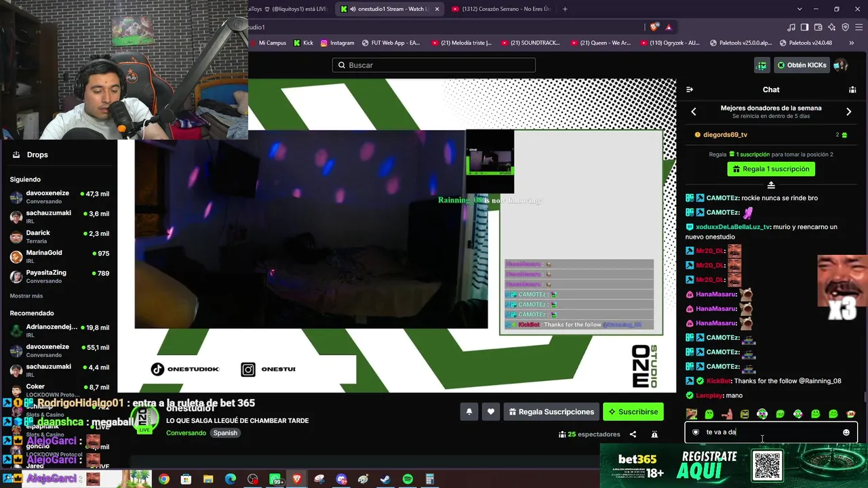Open the Kick bookmark
The width and height of the screenshot is (868, 488).
point(303,43)
